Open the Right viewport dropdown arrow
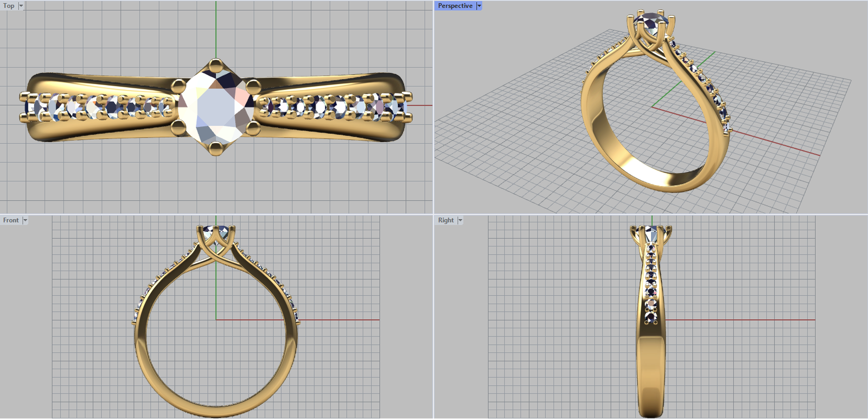This screenshot has width=868, height=419. coord(460,220)
